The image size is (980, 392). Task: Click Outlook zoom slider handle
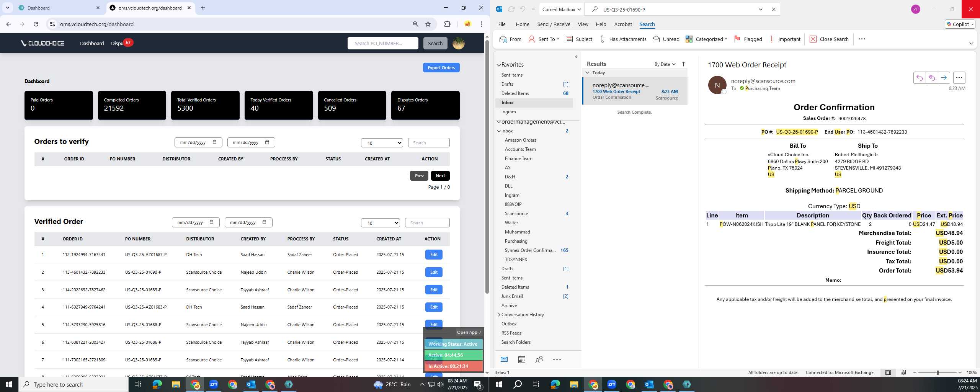coord(938,372)
